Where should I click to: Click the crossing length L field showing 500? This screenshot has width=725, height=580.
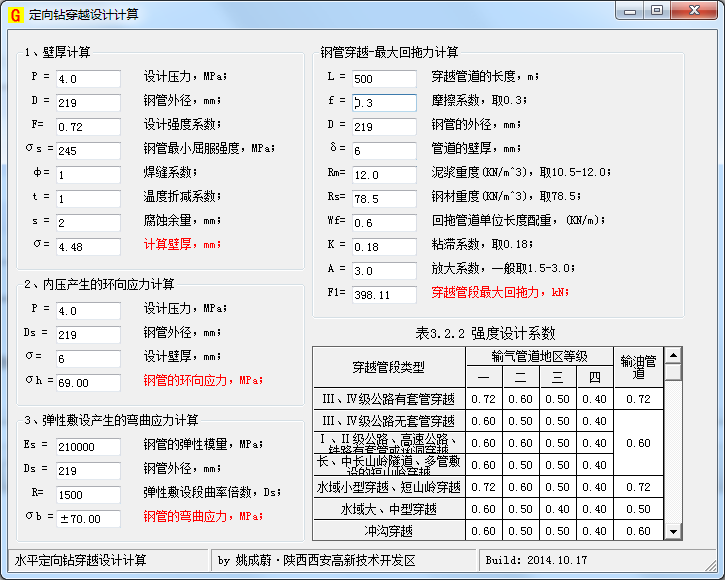384,79
